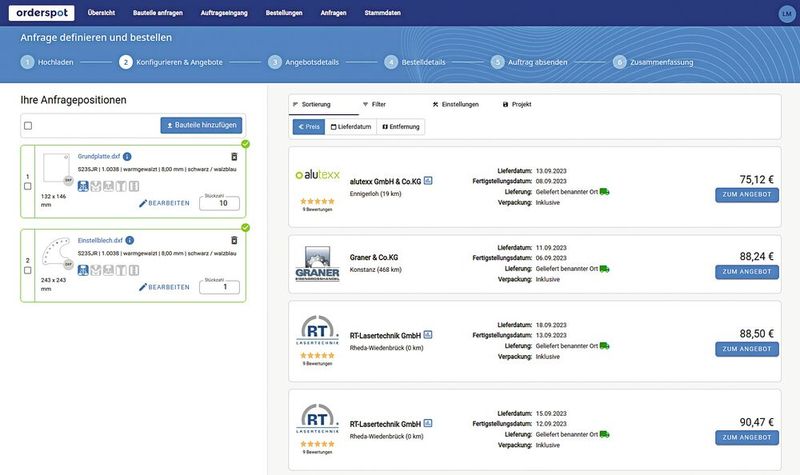Viewport: 800px width, 475px height.
Task: Select position 2 checkbox
Action: click(x=28, y=271)
